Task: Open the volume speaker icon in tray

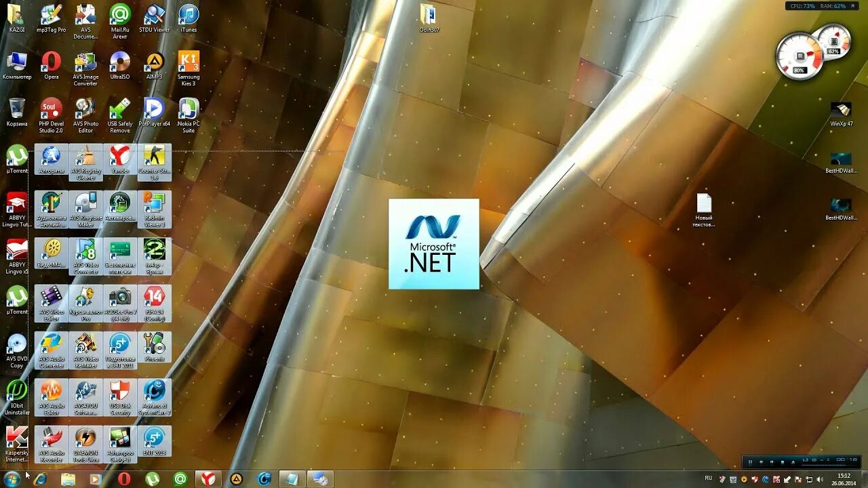Action: (x=820, y=479)
